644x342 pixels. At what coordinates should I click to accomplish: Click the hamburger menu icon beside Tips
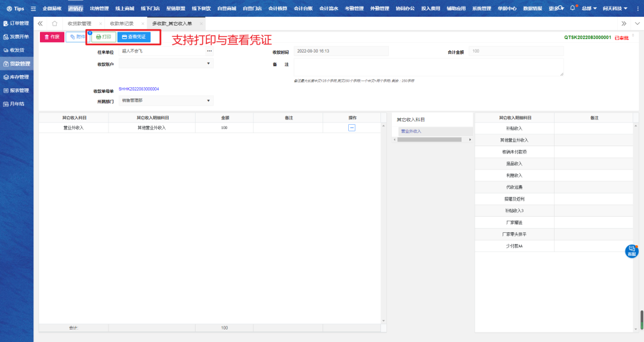[33, 8]
